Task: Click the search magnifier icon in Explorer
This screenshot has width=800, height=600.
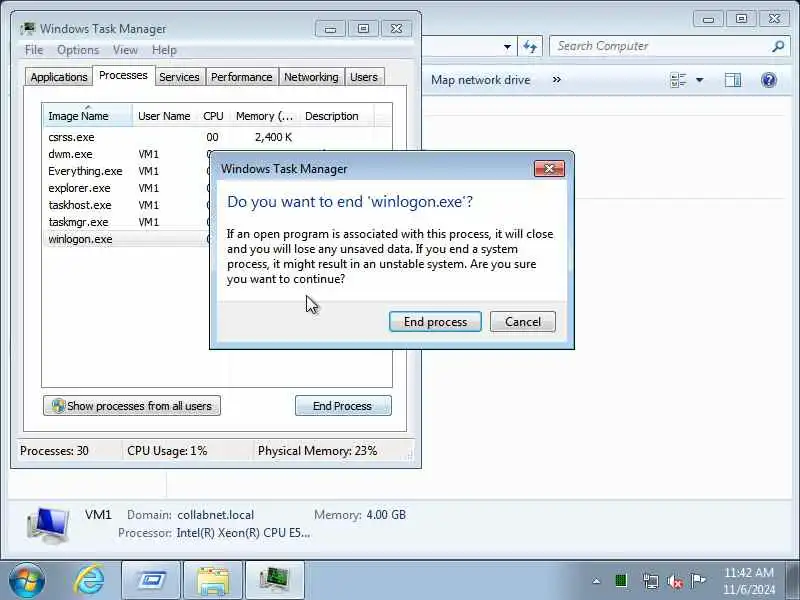Action: coord(778,46)
